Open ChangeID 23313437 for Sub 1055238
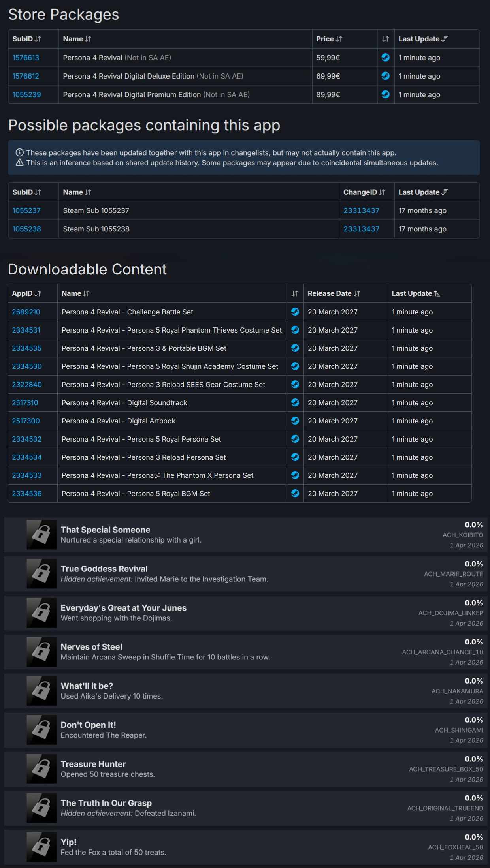Image resolution: width=490 pixels, height=868 pixels. point(361,229)
